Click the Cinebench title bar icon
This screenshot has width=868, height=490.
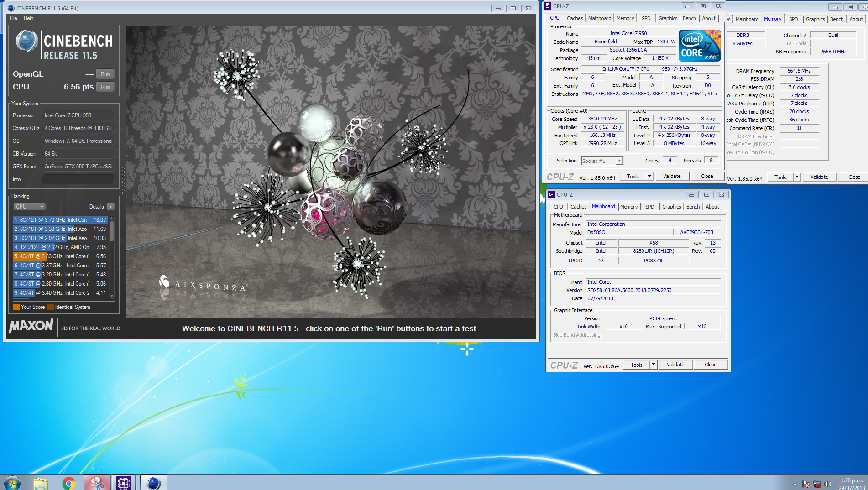[x=11, y=8]
